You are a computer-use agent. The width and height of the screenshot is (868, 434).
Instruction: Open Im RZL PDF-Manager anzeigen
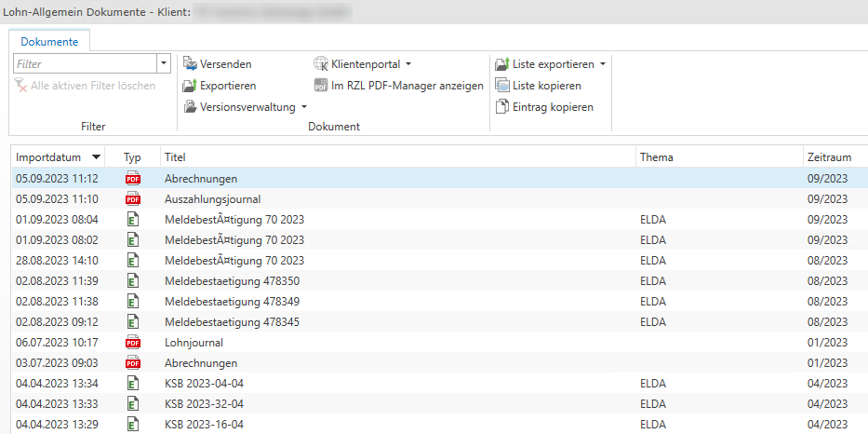pos(321,86)
